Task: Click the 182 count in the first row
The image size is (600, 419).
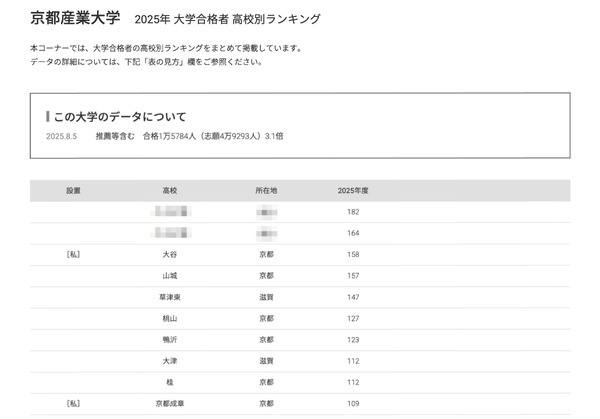Action: click(353, 211)
